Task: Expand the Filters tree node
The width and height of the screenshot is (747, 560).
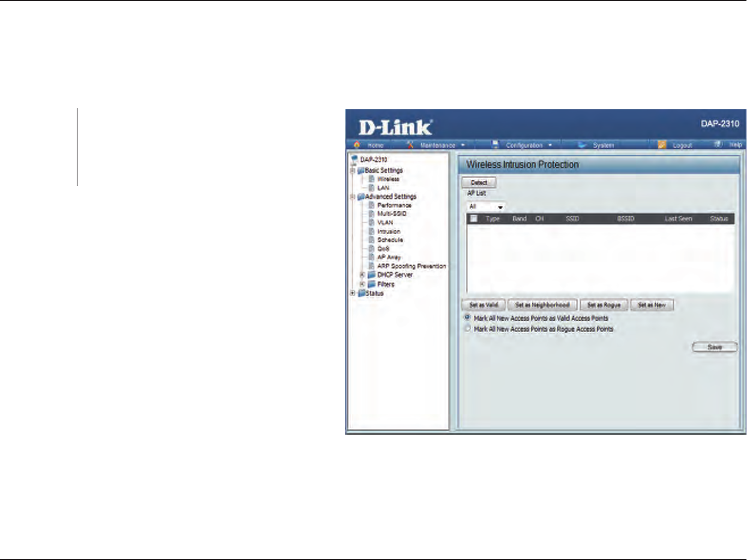Action: tap(362, 284)
